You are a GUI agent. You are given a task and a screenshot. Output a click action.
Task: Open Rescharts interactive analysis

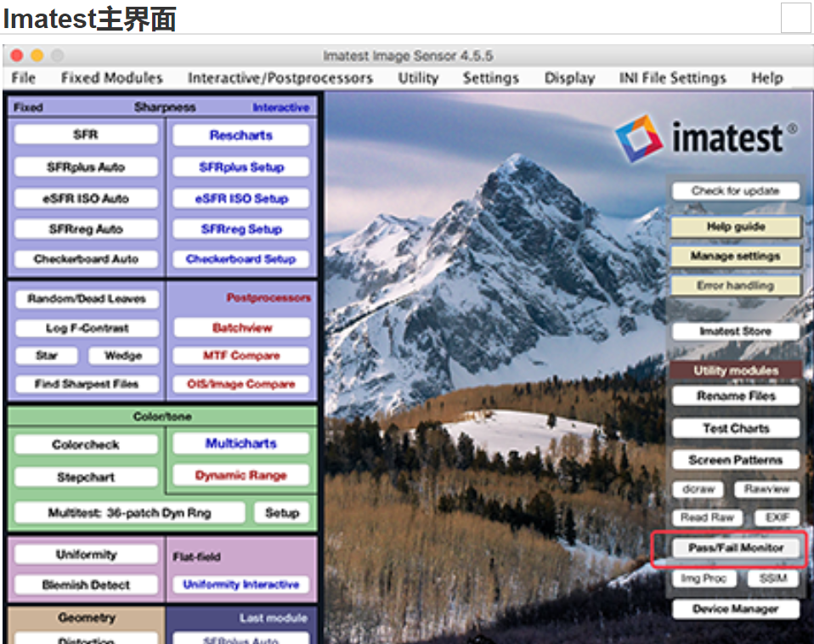[x=240, y=134]
